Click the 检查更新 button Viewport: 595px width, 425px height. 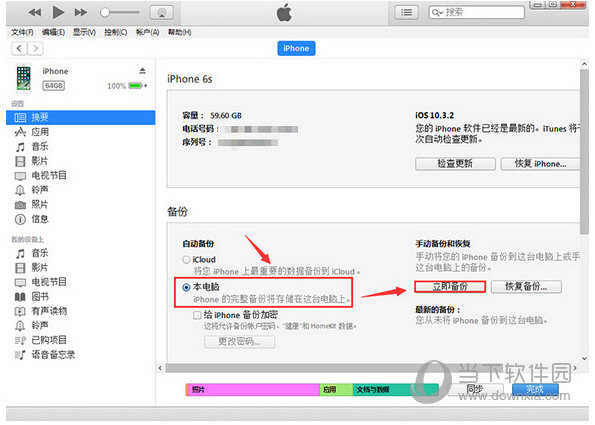coord(455,164)
